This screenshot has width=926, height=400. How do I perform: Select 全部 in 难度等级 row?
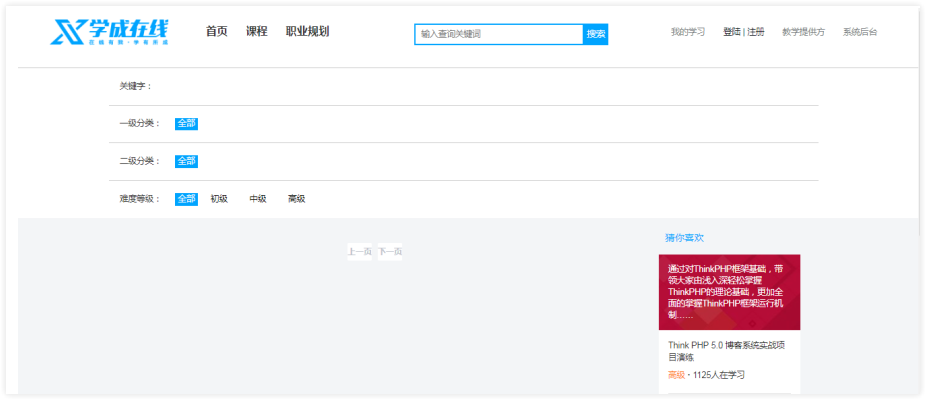point(186,199)
